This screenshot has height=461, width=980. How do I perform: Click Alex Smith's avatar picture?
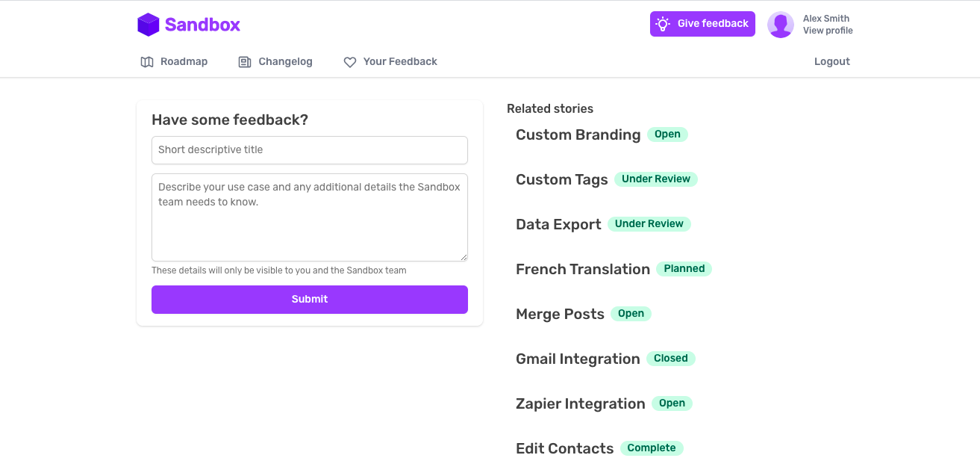pos(781,25)
